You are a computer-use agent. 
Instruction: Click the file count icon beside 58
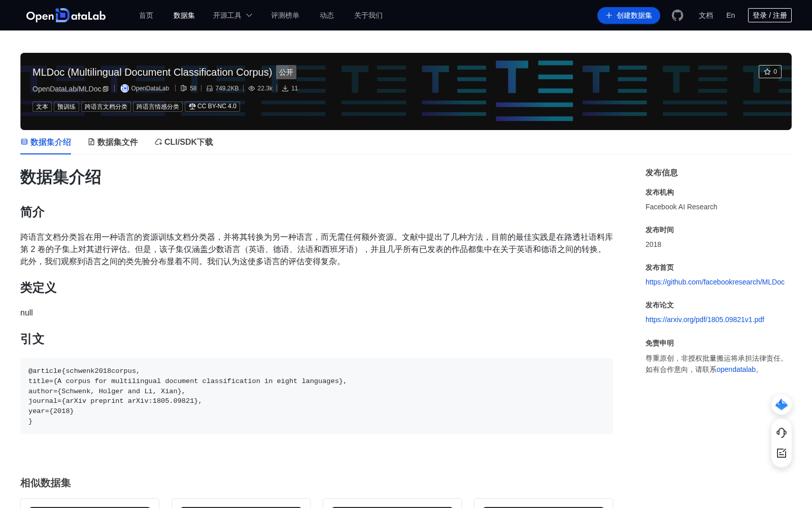pos(184,88)
